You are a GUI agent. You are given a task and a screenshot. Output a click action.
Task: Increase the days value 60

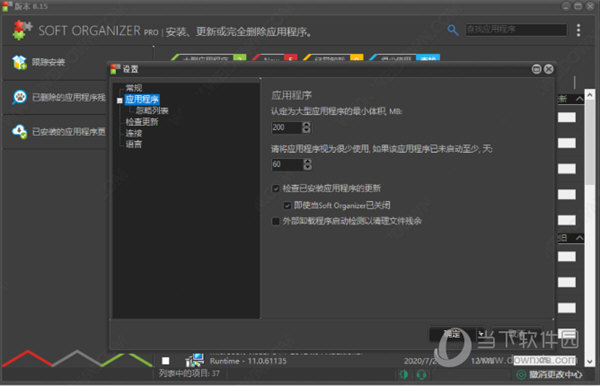click(x=307, y=161)
